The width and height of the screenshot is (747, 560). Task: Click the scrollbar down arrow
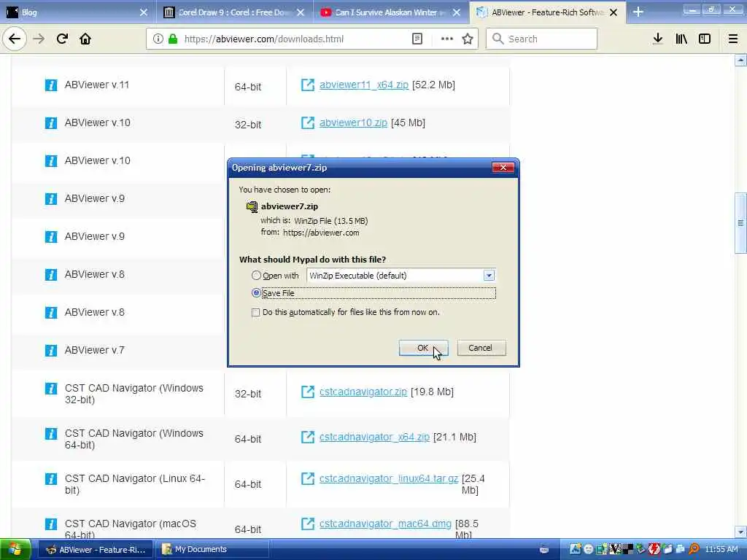click(740, 532)
